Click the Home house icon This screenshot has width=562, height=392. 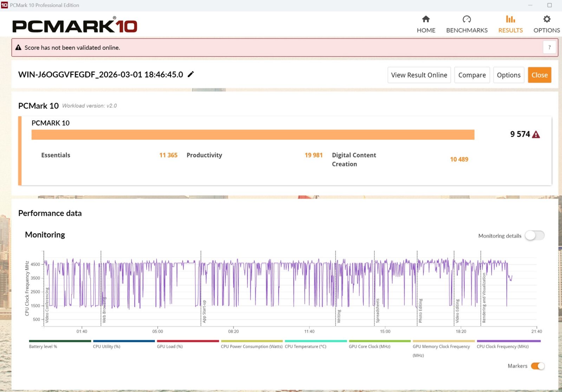426,19
